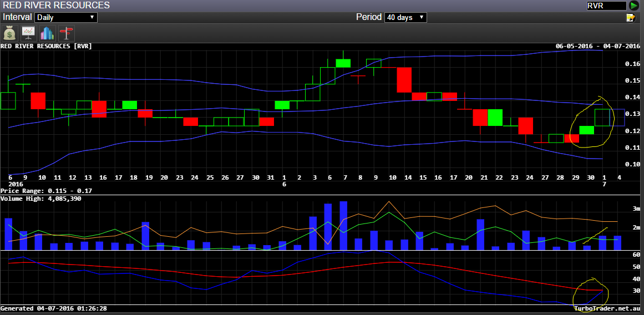Open the chart presentation board icon
Screen dimensions: 644x315
coord(28,33)
